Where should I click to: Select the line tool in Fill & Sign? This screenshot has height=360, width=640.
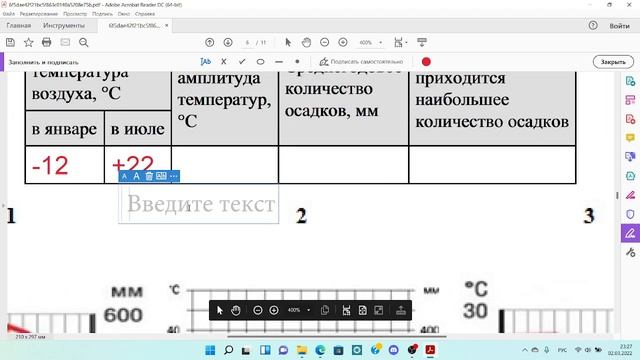[279, 62]
